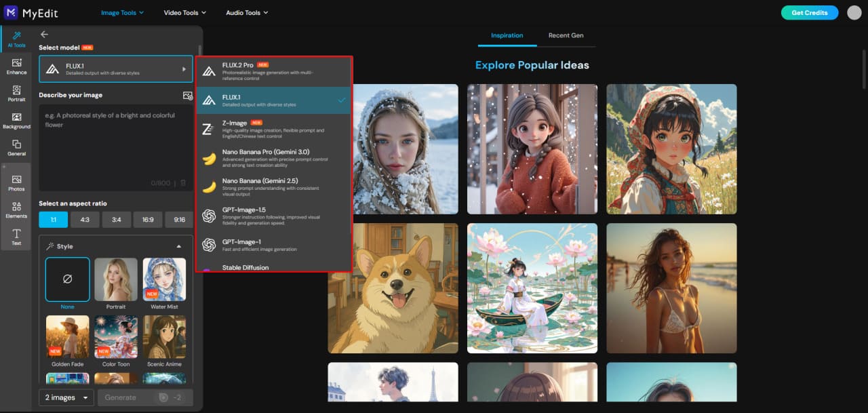Choose Nano Banana Pro (Gemini 3.0)

(273, 159)
